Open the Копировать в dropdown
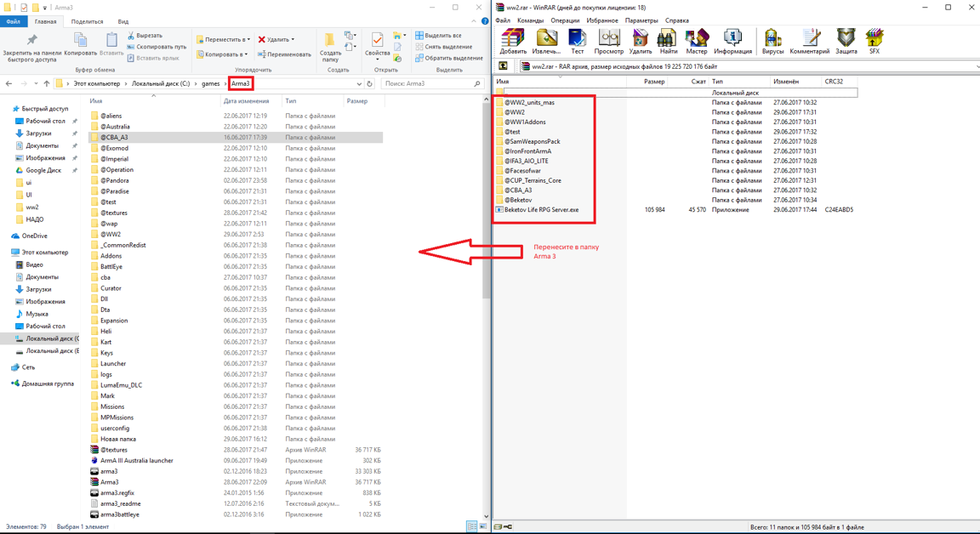Screen dimensions: 980x534 click(223, 54)
